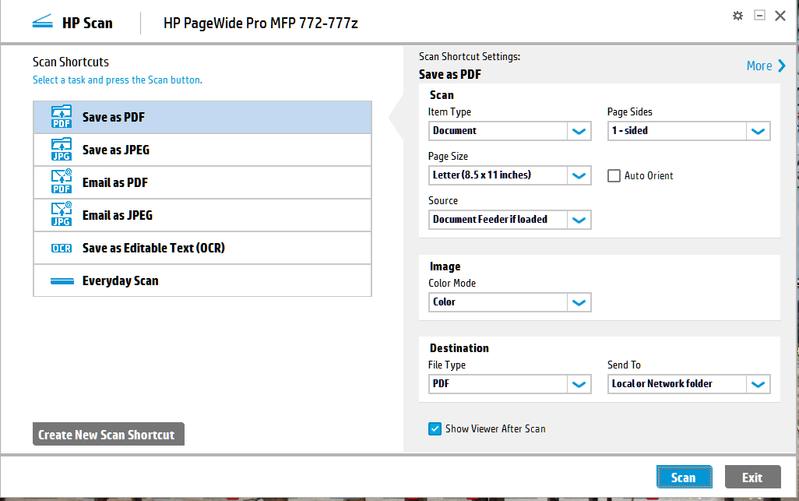799x501 pixels.
Task: Click the Exit button
Action: tap(753, 477)
